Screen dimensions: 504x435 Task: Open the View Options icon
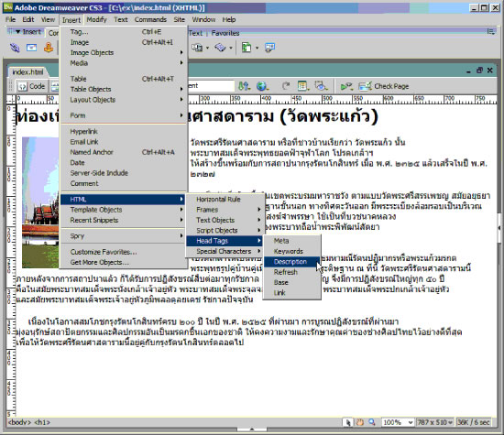pos(302,86)
